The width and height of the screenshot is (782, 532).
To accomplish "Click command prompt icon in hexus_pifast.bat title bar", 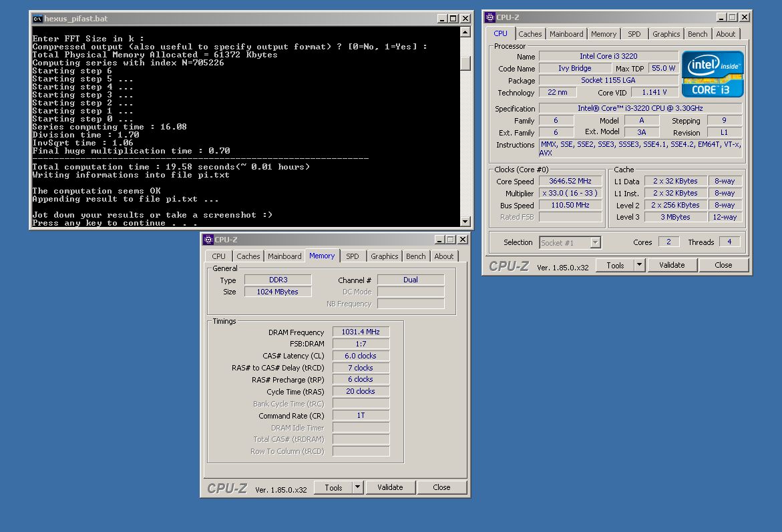I will pyautogui.click(x=37, y=19).
